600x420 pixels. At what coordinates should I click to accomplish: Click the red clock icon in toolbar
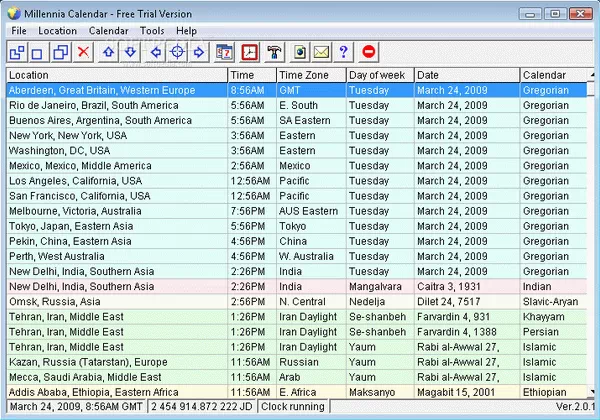click(x=249, y=51)
